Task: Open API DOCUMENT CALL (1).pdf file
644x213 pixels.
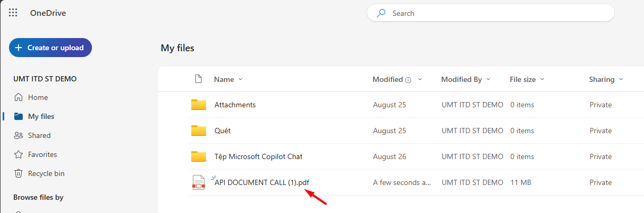Action: pyautogui.click(x=262, y=182)
